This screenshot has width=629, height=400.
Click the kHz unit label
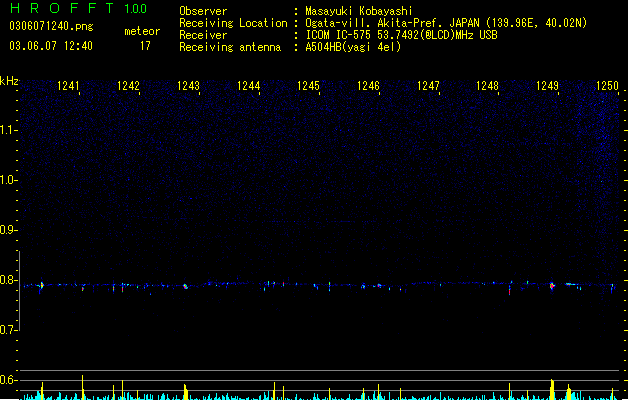(9, 81)
